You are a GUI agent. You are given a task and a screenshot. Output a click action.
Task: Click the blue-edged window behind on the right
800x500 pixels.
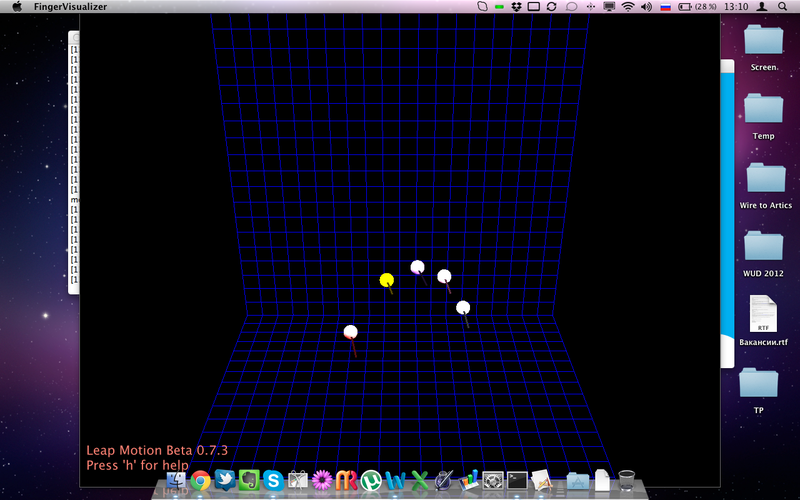pos(727,213)
